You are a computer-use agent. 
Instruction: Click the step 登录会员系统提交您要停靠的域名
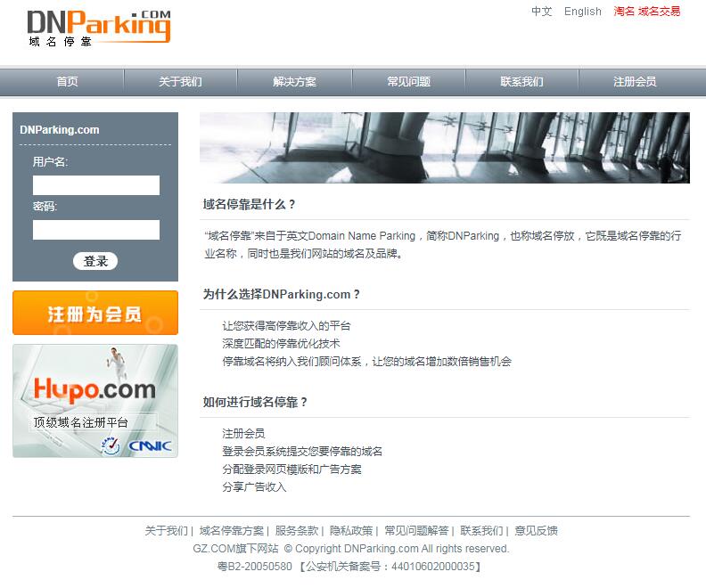[302, 452]
